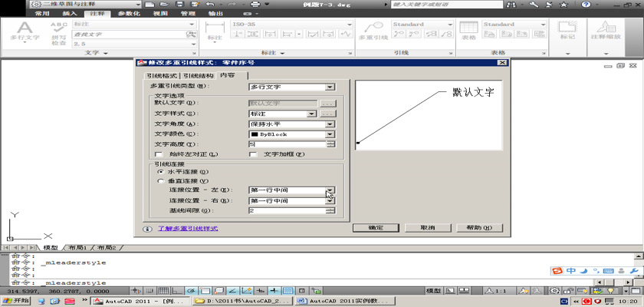Viewport: 644px width, 307px height.
Task: Click the 插入 ribbon tab
Action: point(70,13)
